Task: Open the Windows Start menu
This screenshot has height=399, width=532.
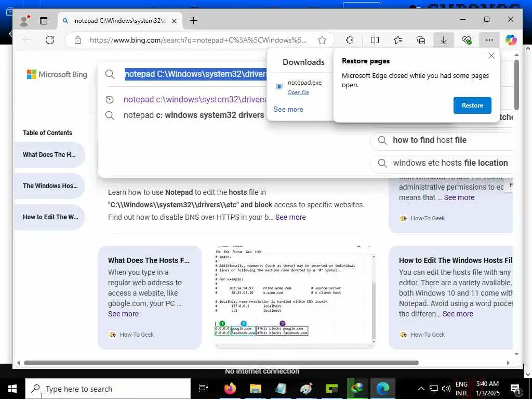Action: pos(12,389)
